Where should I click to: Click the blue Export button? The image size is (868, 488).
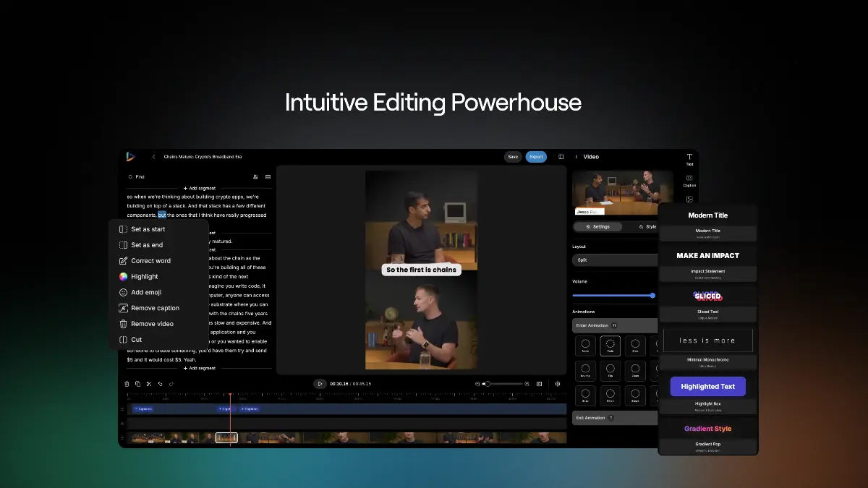click(536, 157)
